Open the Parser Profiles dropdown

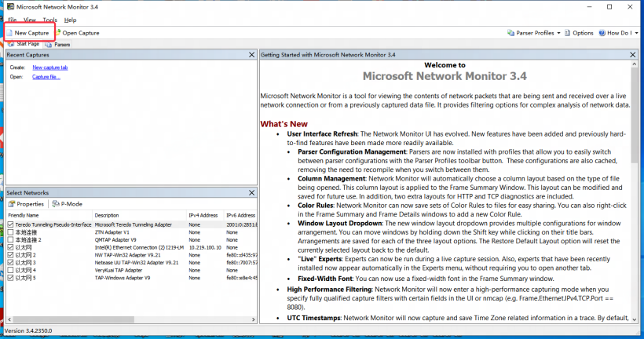point(534,33)
